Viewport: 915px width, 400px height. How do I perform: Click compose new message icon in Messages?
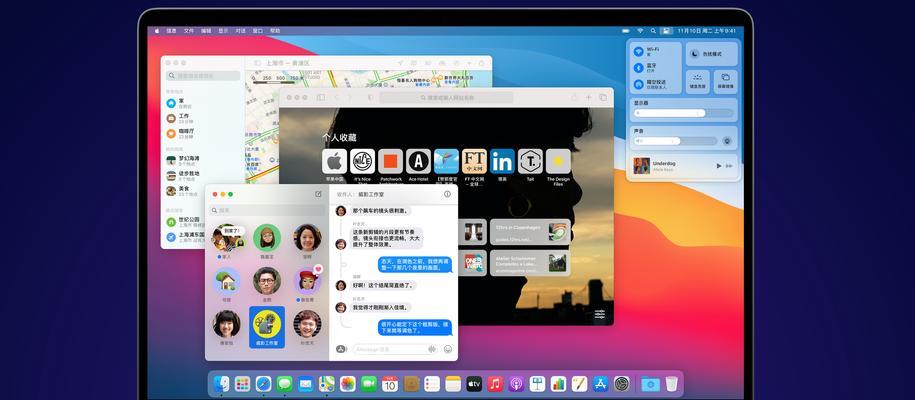pos(318,194)
